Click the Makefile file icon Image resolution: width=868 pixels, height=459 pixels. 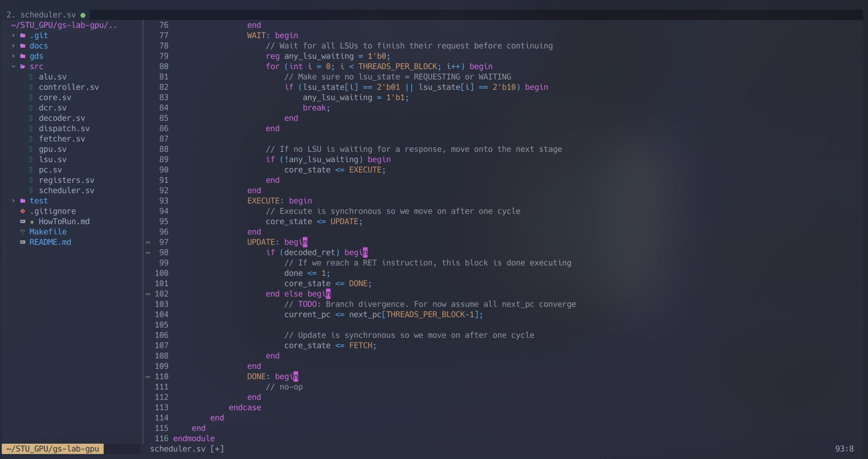tap(23, 232)
